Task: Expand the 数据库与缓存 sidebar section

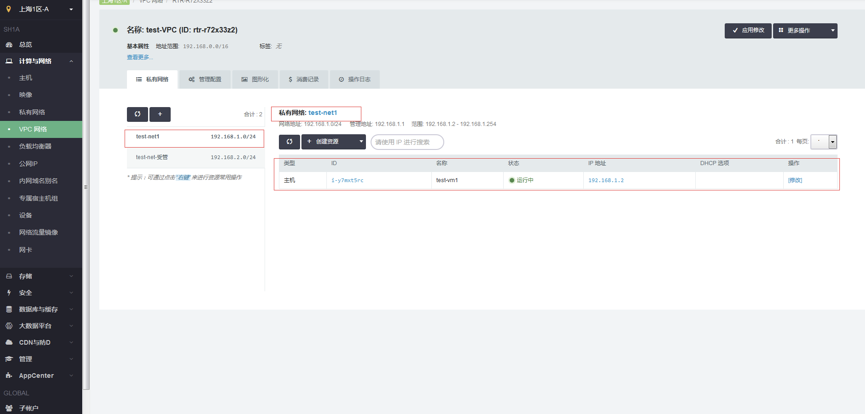Action: (x=71, y=309)
